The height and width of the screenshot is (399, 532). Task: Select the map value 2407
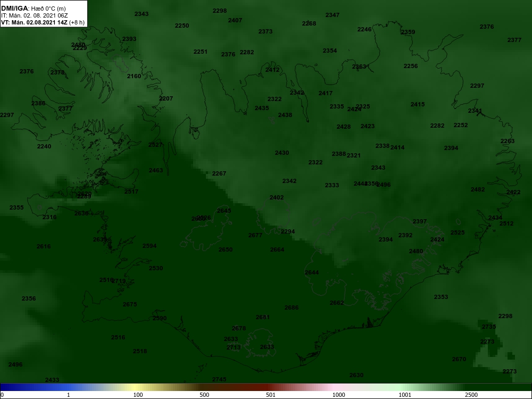[x=235, y=20]
